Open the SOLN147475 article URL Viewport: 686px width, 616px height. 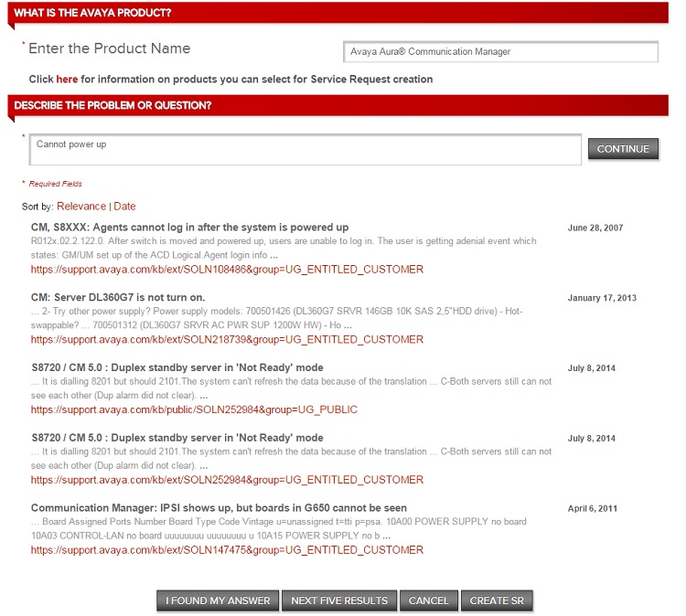coord(227,550)
